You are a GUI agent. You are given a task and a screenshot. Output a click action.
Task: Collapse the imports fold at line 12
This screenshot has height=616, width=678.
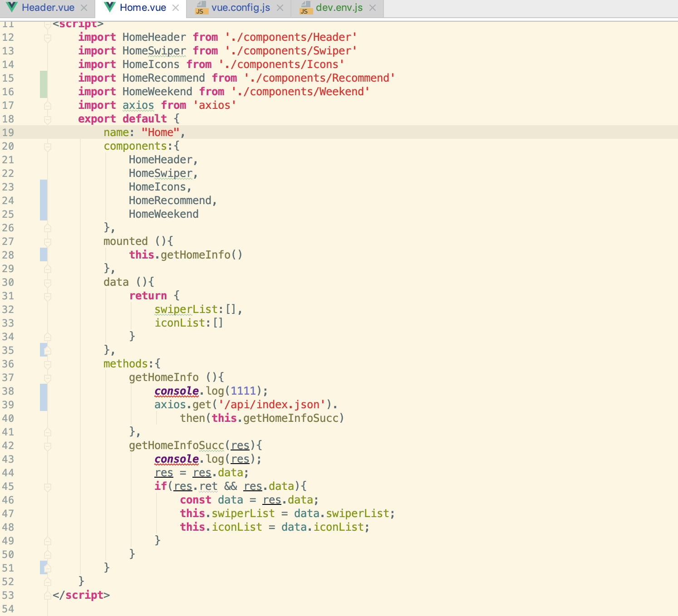point(48,38)
